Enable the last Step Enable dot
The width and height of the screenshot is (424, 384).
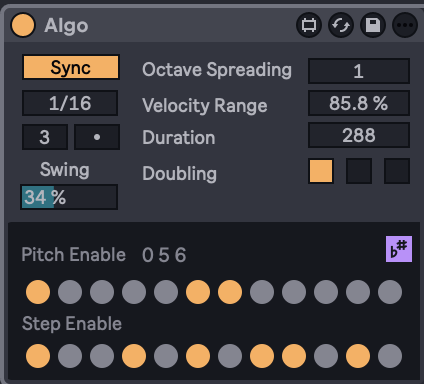point(390,356)
